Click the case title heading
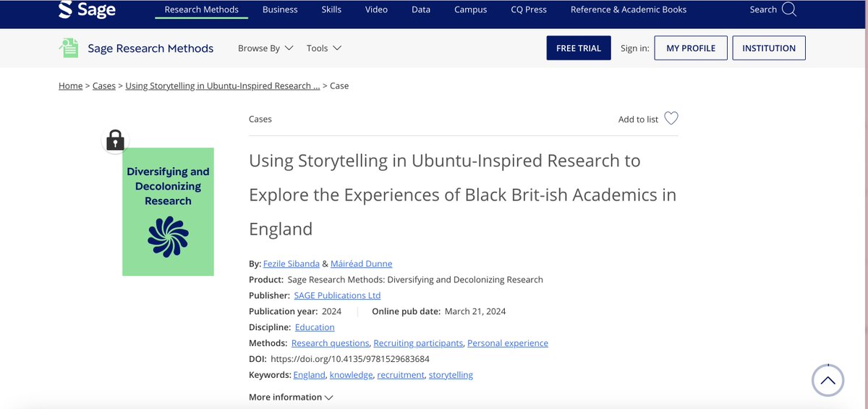Image resolution: width=868 pixels, height=409 pixels. [463, 195]
